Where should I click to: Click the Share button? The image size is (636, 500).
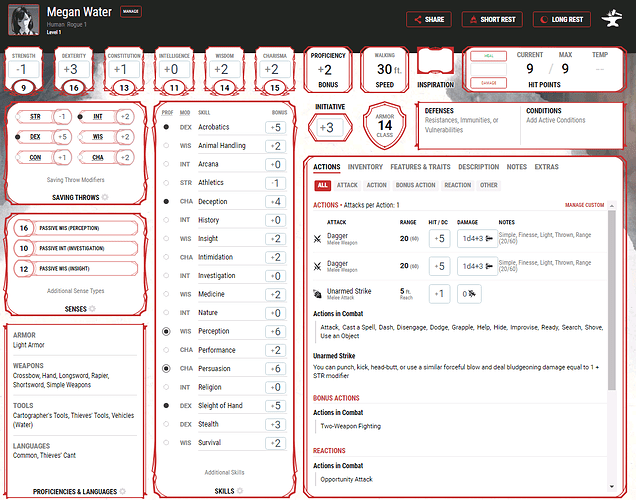pos(429,19)
